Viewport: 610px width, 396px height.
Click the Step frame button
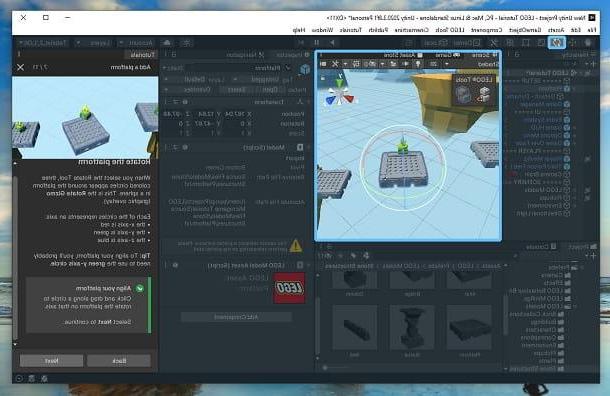[301, 42]
